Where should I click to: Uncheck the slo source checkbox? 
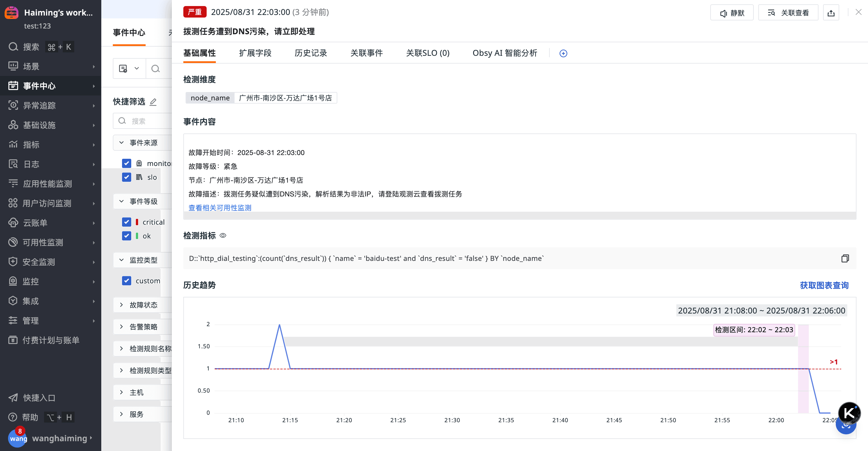click(126, 177)
